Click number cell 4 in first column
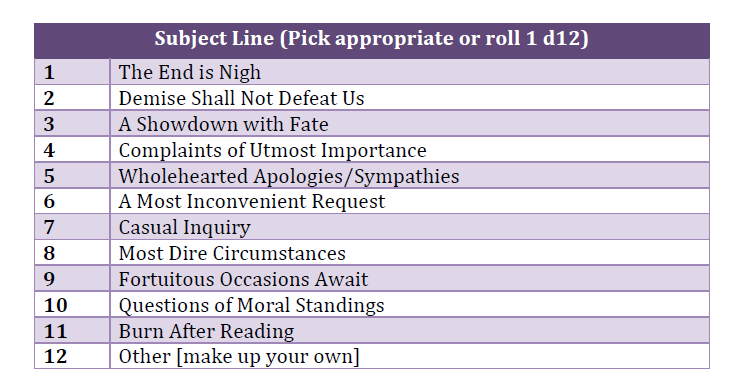Screen dimensions: 752x392 coord(72,150)
